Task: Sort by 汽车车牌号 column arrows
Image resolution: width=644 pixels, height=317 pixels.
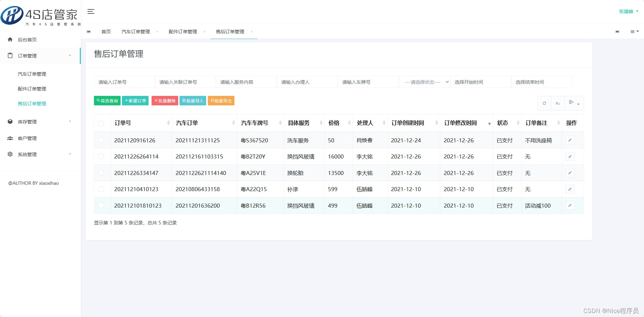Action: pos(280,123)
